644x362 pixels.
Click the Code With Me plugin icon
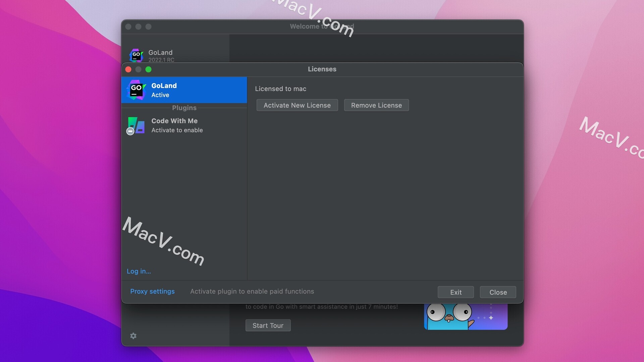[136, 126]
